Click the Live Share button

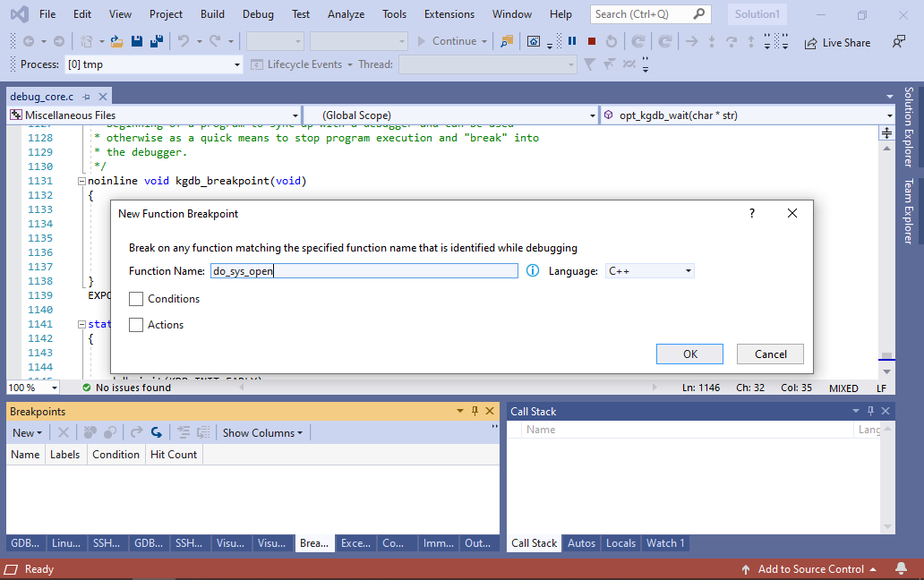837,42
